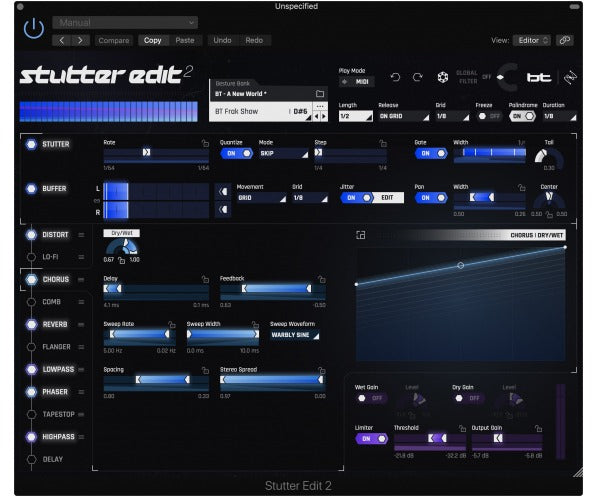Open the Duration 1/8 dropdown

click(x=560, y=116)
